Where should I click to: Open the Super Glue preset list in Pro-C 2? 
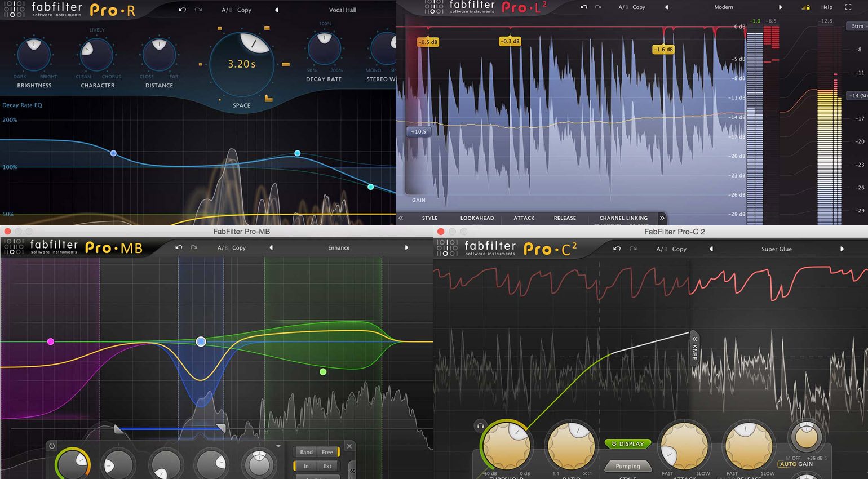tap(777, 249)
